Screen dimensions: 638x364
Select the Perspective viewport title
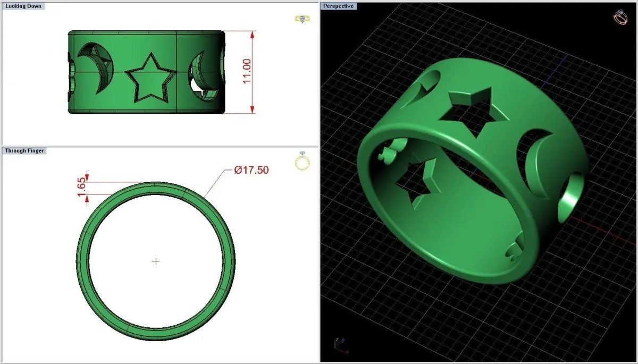point(339,6)
